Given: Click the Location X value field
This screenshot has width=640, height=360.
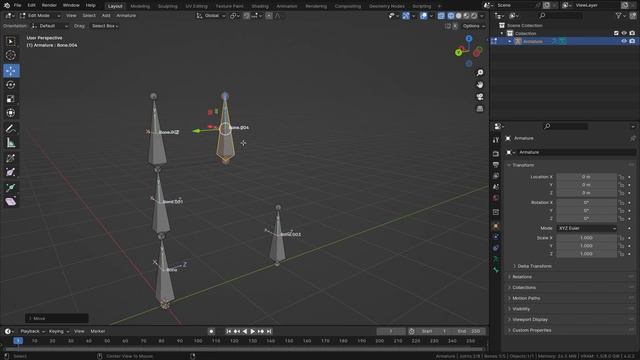Looking at the screenshot, I should click(587, 177).
